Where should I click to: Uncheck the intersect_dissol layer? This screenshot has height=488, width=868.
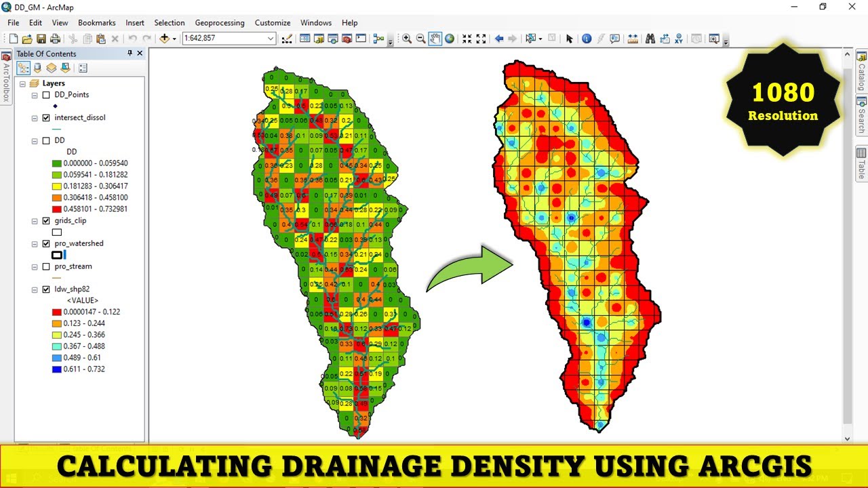[x=46, y=118]
